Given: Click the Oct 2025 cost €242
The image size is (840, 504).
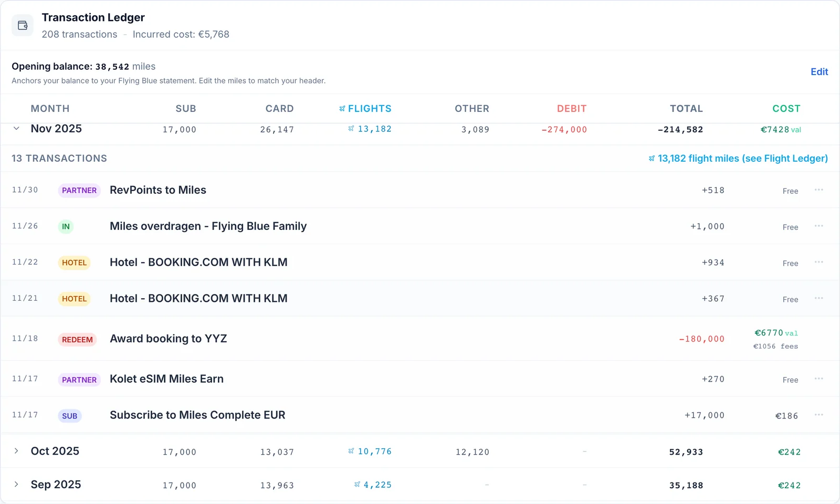Looking at the screenshot, I should (789, 452).
